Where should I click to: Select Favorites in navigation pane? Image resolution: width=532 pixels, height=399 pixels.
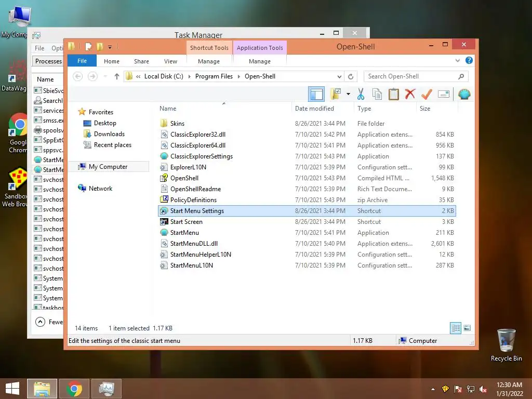tap(101, 112)
